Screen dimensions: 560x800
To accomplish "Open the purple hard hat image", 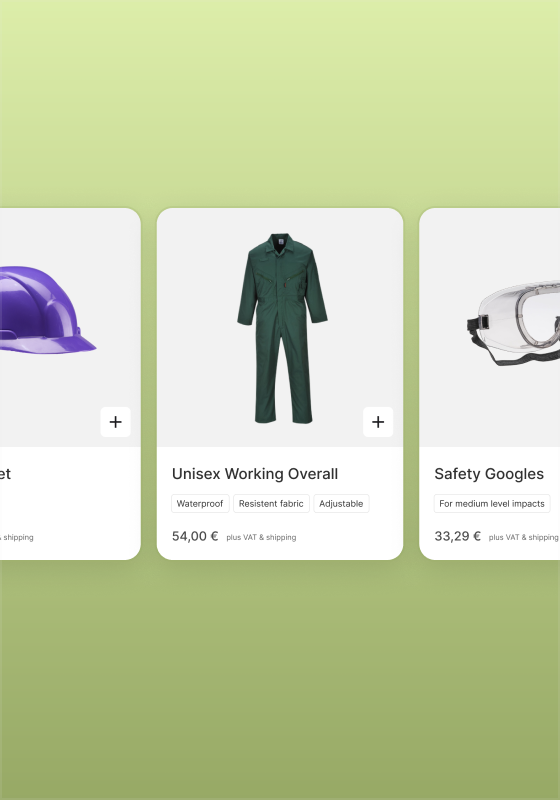I will click(x=47, y=310).
